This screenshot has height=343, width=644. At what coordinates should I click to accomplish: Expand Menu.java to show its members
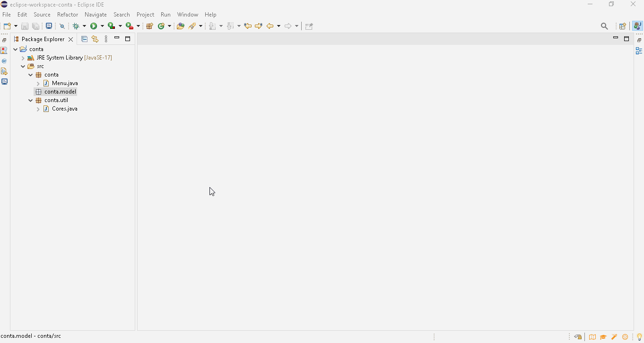[x=38, y=83]
